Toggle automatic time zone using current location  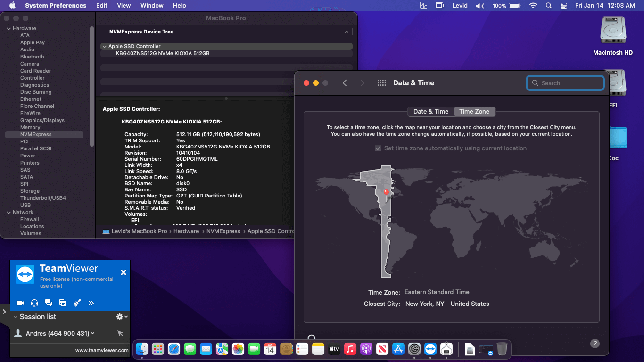pyautogui.click(x=378, y=148)
